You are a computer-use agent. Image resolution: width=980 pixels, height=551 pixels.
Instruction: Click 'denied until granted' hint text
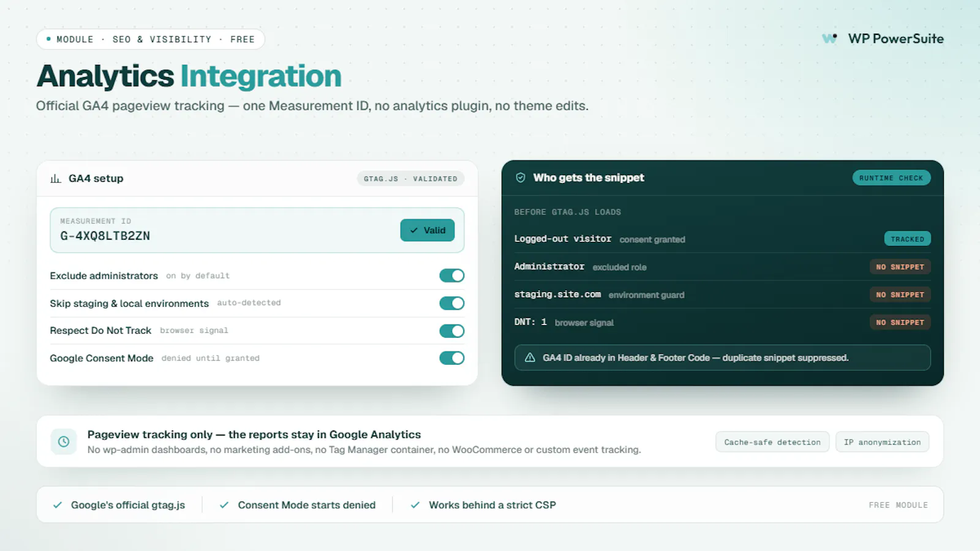pos(211,358)
